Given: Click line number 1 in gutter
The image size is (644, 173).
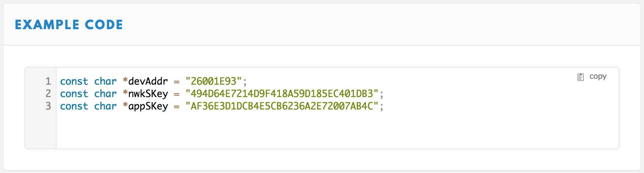Looking at the screenshot, I should tap(48, 81).
